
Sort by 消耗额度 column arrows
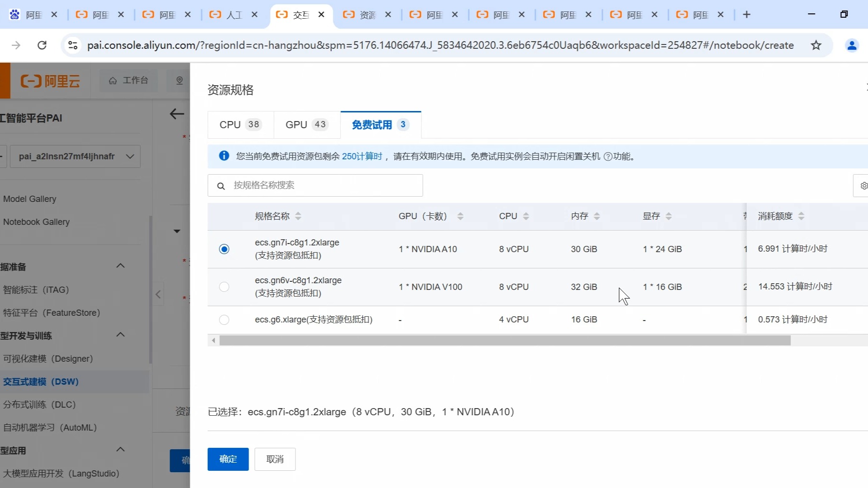point(801,216)
